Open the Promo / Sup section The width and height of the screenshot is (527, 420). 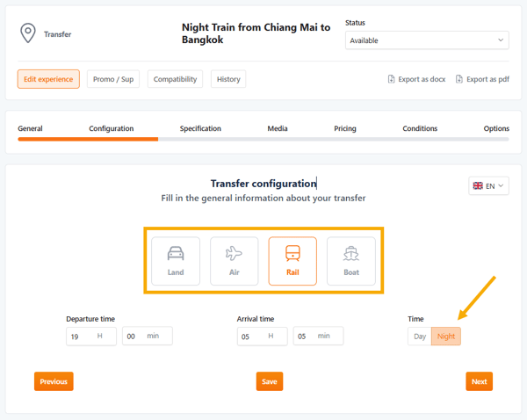click(x=113, y=79)
